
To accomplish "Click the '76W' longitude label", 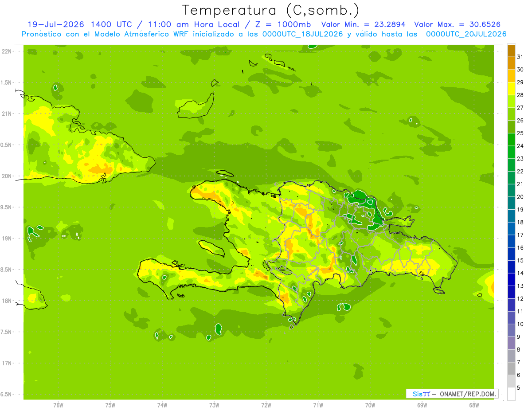I will tap(58, 405).
